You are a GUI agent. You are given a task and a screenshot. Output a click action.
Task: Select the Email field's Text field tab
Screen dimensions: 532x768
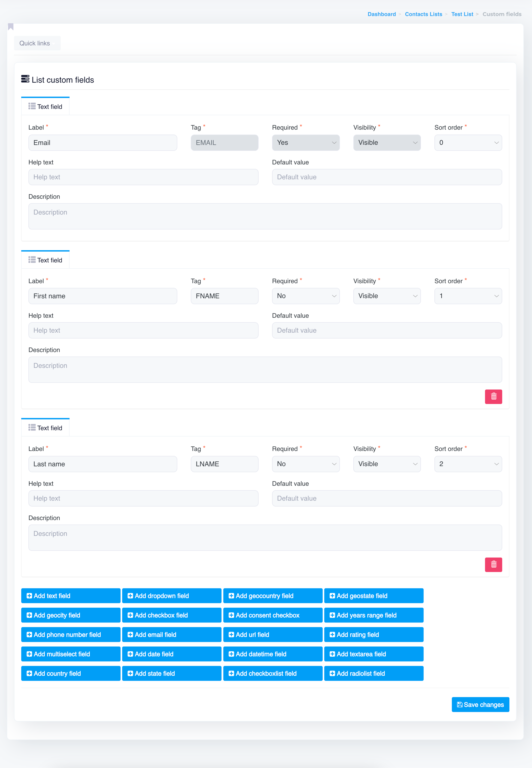tap(46, 107)
